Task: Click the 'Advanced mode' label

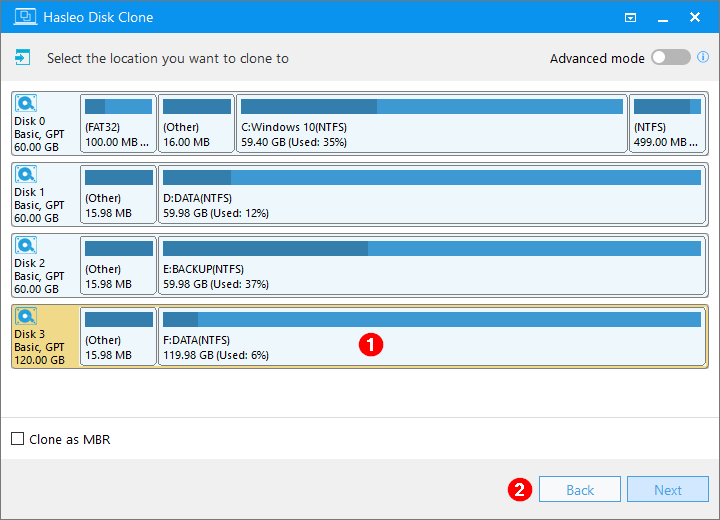Action: [597, 59]
